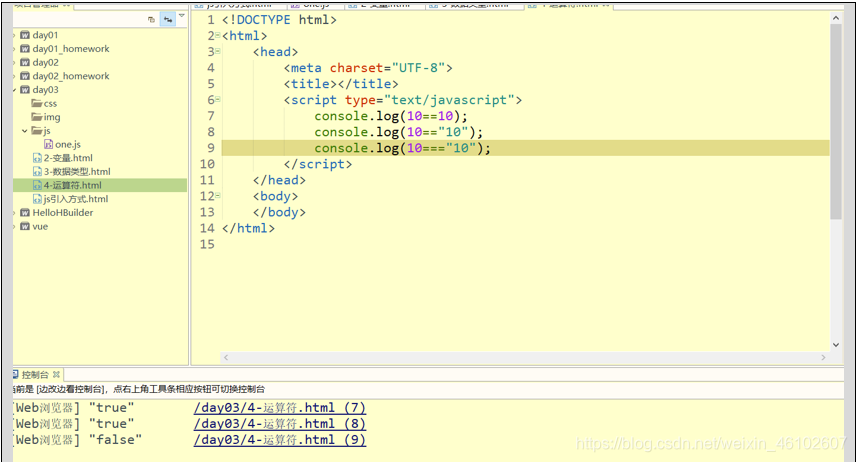Screen dimensions: 857x462
Task: Click the 3-数据类型.html file icon
Action: pyautogui.click(x=38, y=172)
